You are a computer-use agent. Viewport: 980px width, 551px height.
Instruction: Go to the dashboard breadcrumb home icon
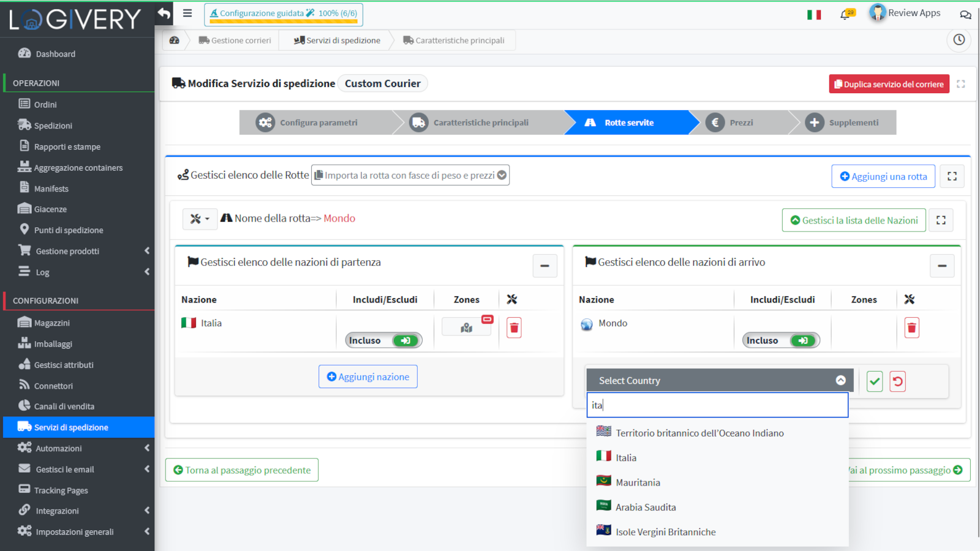pyautogui.click(x=175, y=40)
